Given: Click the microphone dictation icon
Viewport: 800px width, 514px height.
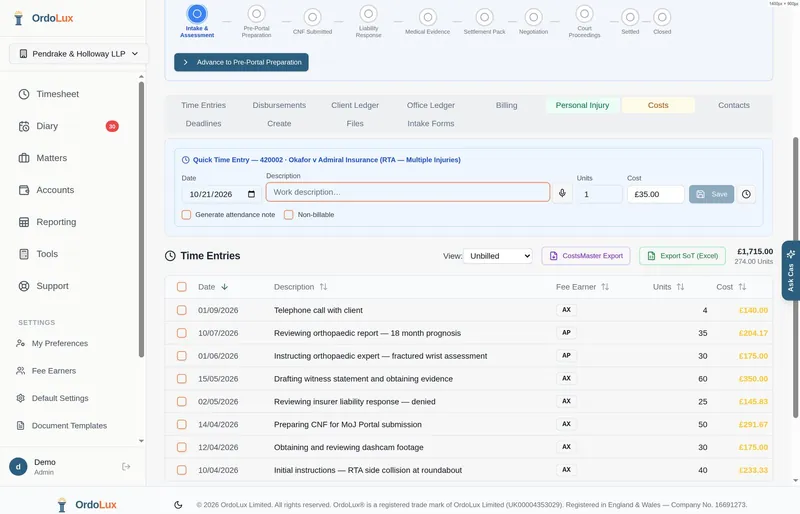Looking at the screenshot, I should tap(562, 193).
